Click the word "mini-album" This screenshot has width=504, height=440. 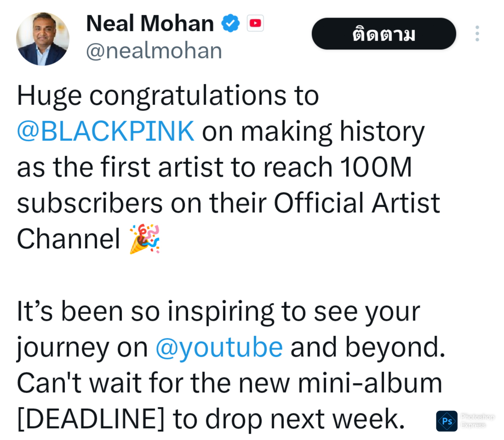370,383
